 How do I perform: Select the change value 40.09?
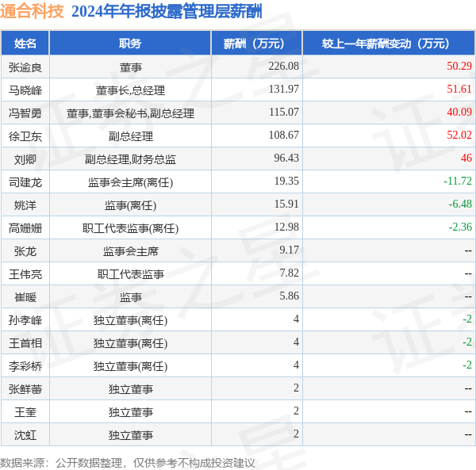pyautogui.click(x=459, y=113)
